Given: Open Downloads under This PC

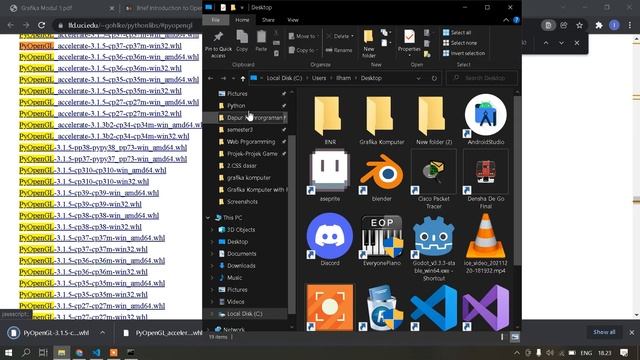Looking at the screenshot, I should point(241,266).
